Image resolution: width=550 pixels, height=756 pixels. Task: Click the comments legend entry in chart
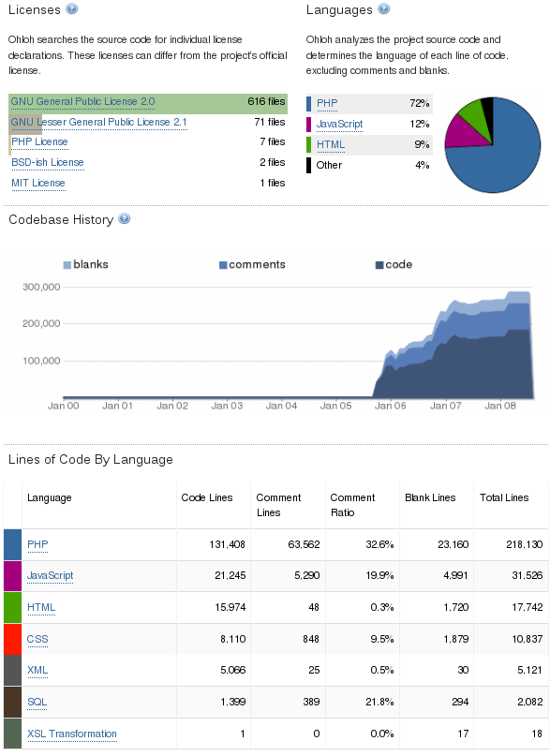(x=252, y=265)
